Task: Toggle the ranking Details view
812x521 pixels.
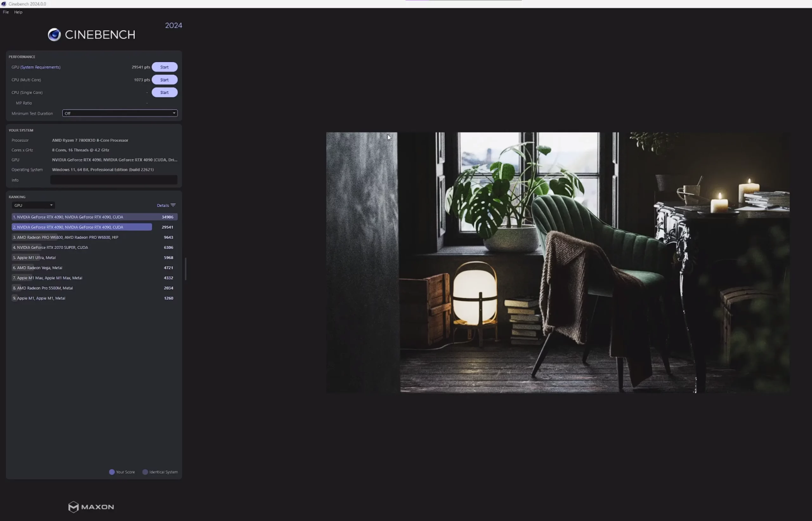Action: (x=163, y=205)
